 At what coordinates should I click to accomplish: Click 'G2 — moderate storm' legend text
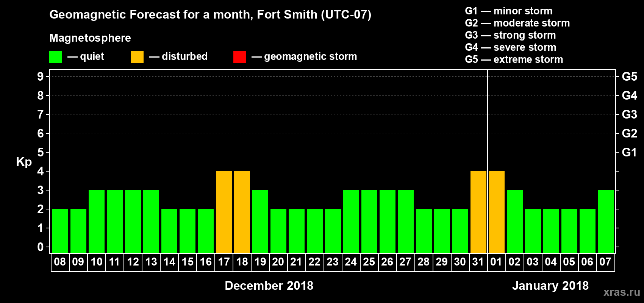[517, 23]
